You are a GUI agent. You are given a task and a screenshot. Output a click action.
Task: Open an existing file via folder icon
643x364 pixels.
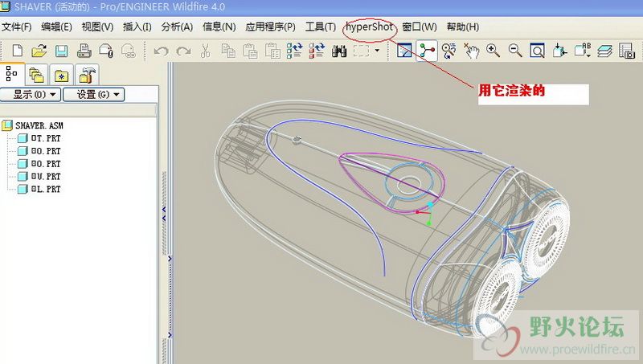pos(39,51)
